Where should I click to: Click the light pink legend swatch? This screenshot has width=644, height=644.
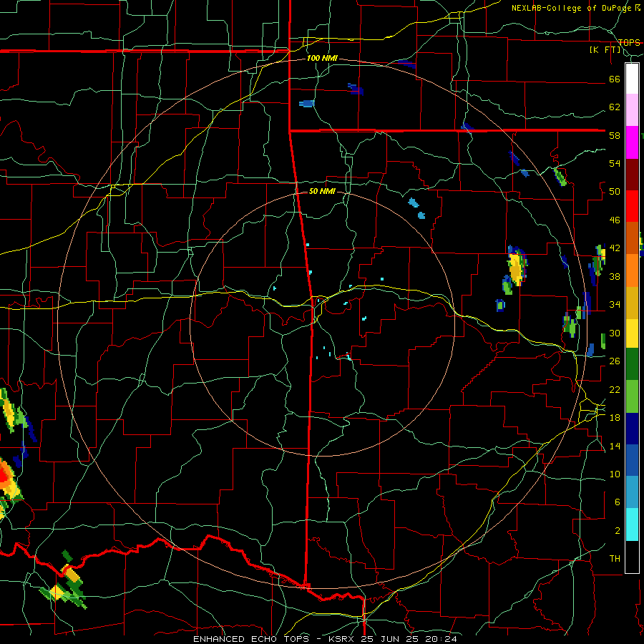point(632,110)
